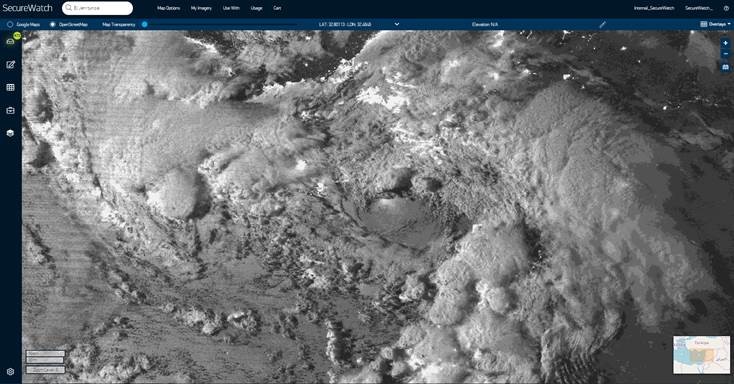Adjust the Map Transparency slider handle
734x384 pixels.
[x=145, y=24]
